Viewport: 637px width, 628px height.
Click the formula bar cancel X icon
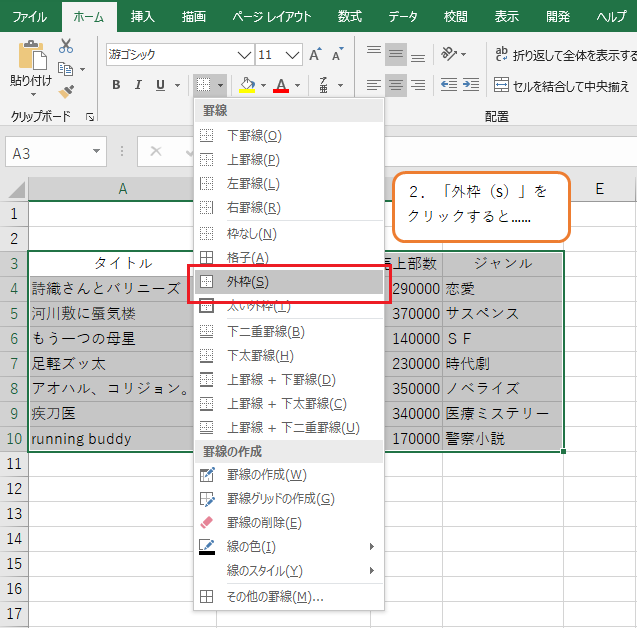[156, 152]
